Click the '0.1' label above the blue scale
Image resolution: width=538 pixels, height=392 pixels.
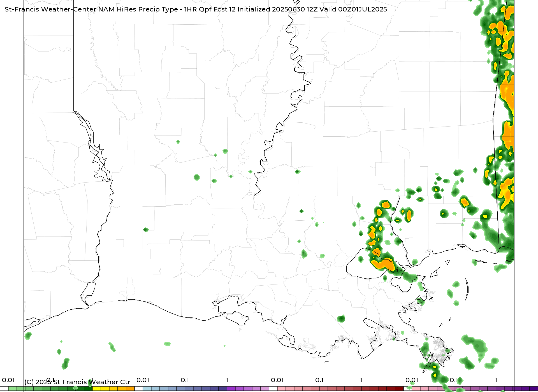(x=185, y=380)
